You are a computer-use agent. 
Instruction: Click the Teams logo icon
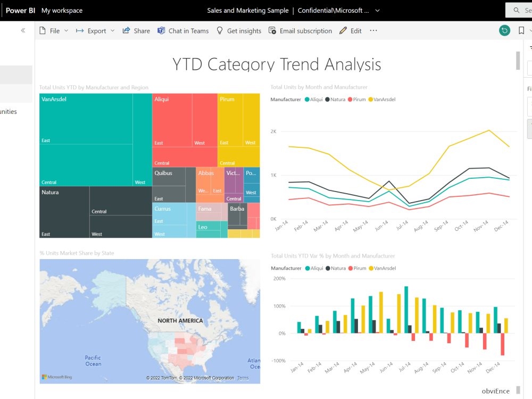tap(161, 30)
